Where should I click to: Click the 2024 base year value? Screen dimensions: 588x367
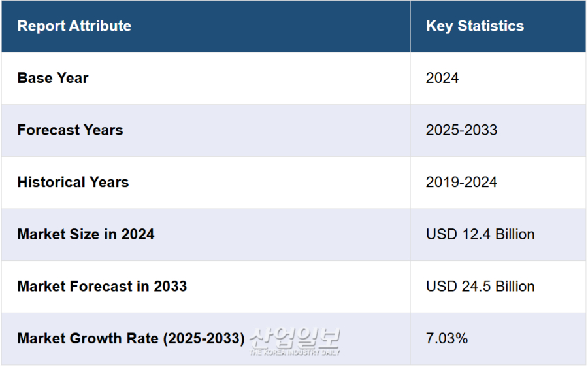click(x=442, y=78)
